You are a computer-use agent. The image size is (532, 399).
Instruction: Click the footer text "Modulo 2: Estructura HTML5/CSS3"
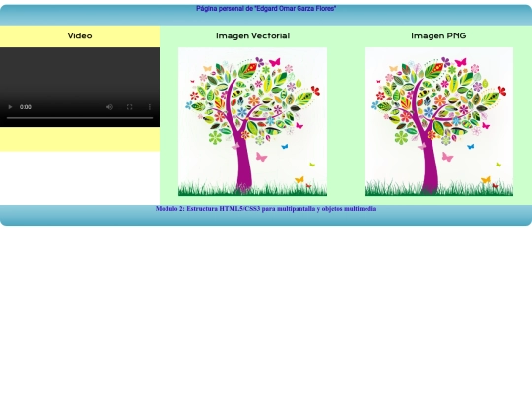click(x=208, y=208)
